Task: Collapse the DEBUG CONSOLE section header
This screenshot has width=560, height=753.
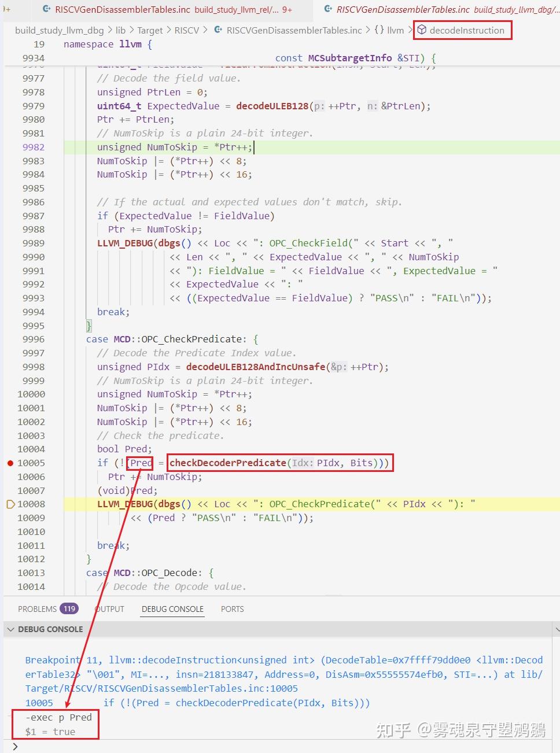Action: point(10,629)
